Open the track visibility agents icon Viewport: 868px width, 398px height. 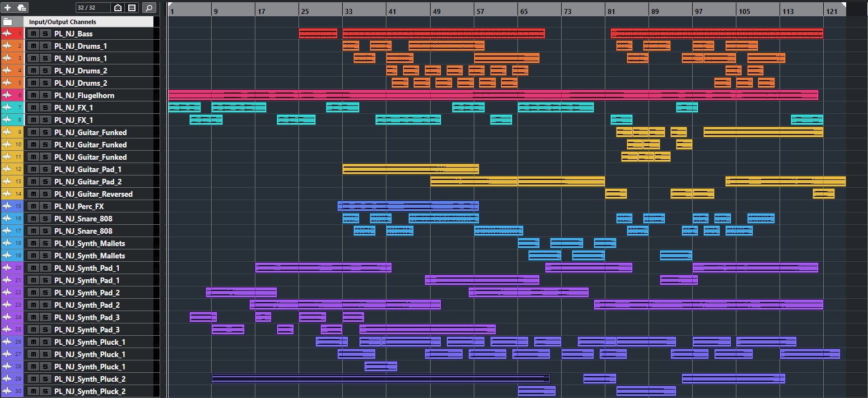(x=118, y=8)
